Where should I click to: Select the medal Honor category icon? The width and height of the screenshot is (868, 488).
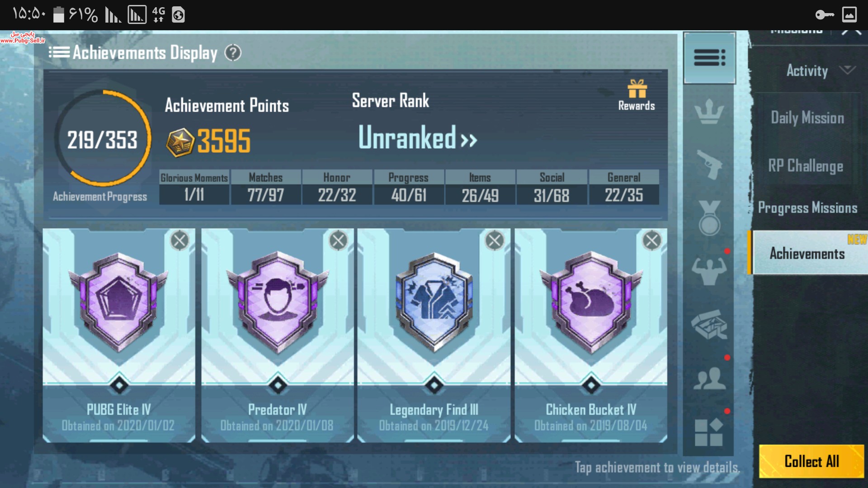[x=709, y=218]
